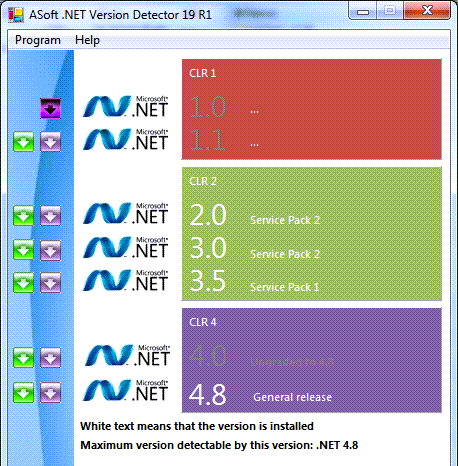This screenshot has width=458, height=466.
Task: Click the purple download arrow for .NET 3.0
Action: (50, 250)
